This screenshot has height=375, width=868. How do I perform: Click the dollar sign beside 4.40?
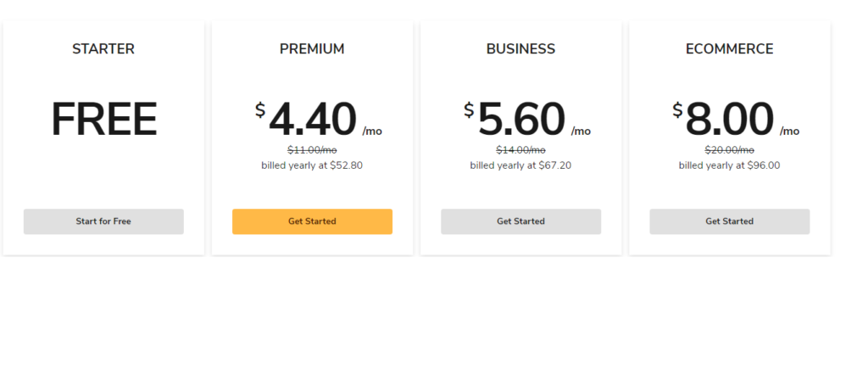260,110
